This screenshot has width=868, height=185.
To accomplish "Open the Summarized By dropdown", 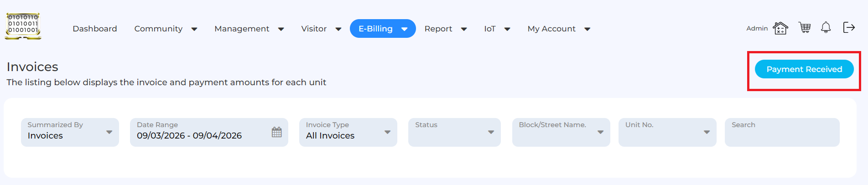I will click(x=70, y=132).
